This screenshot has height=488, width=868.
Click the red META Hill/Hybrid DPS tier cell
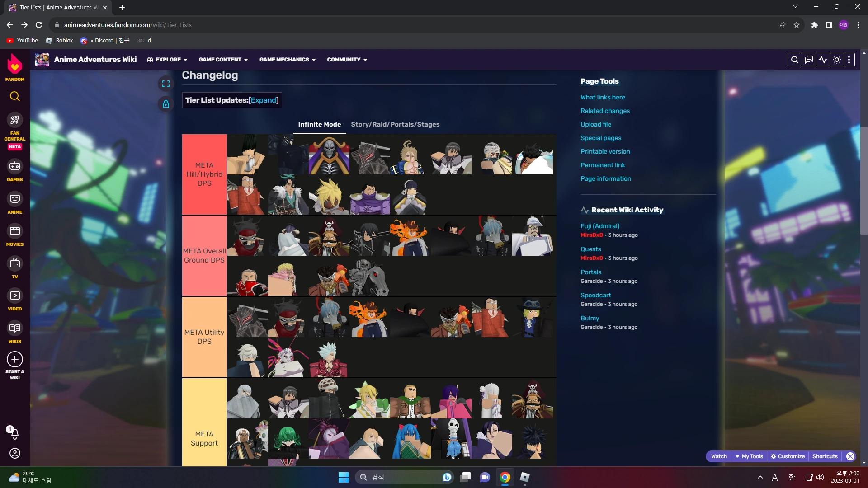pos(204,174)
